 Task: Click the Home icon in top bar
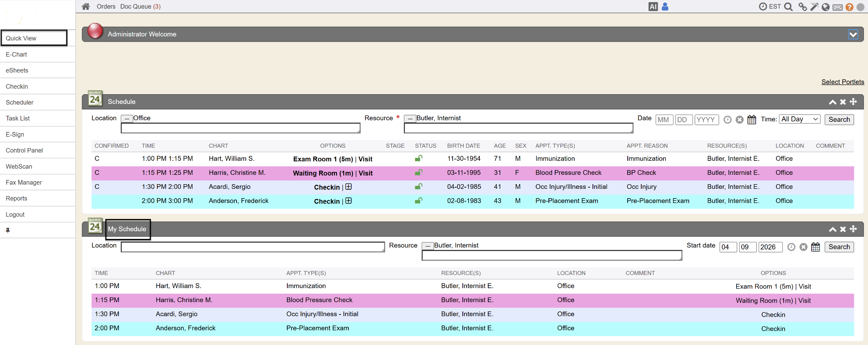[x=86, y=6]
